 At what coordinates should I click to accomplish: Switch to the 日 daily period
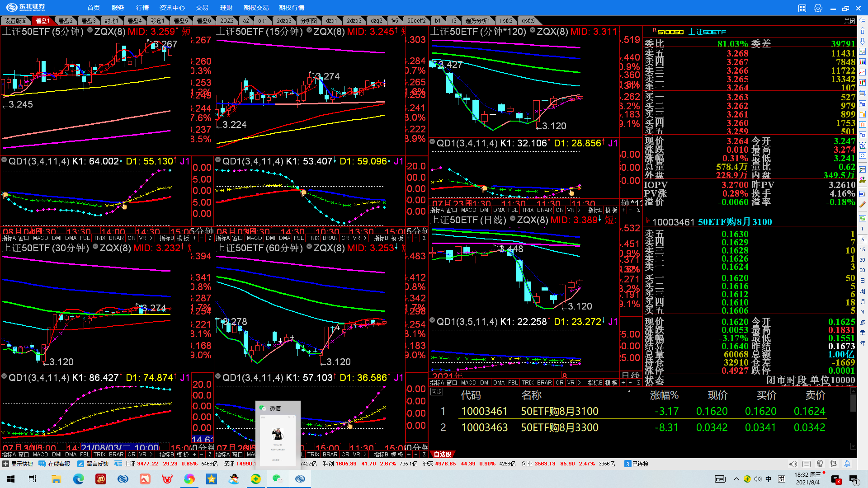point(863,281)
